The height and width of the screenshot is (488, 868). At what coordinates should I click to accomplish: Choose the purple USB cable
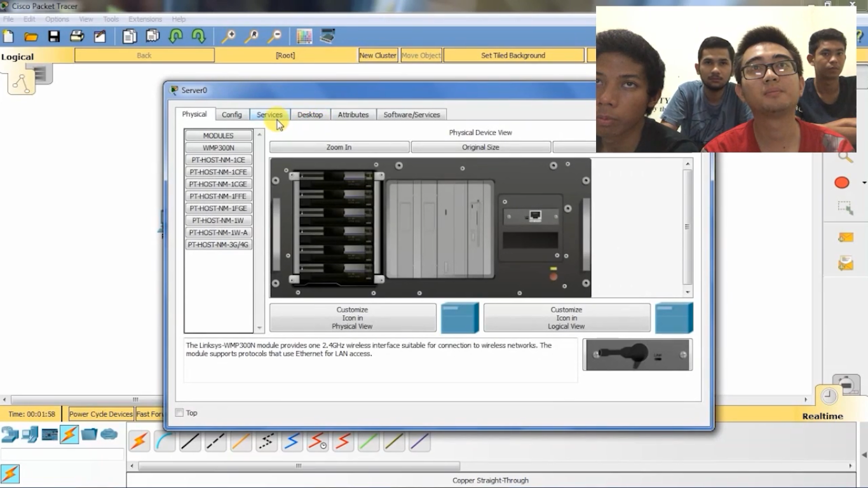tap(419, 441)
